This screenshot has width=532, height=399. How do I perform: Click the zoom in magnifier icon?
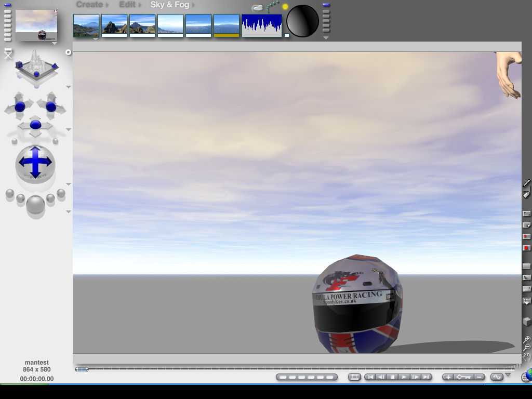click(527, 339)
